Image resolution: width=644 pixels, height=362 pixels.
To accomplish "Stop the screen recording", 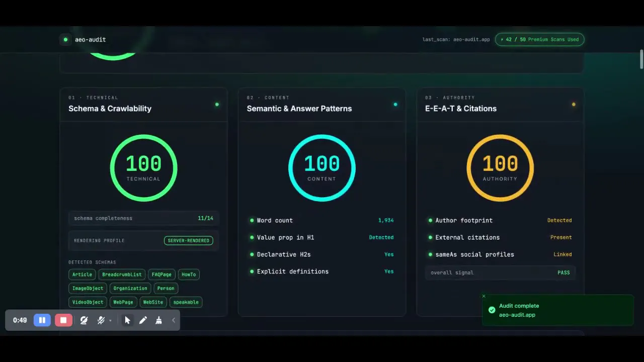I will (63, 320).
